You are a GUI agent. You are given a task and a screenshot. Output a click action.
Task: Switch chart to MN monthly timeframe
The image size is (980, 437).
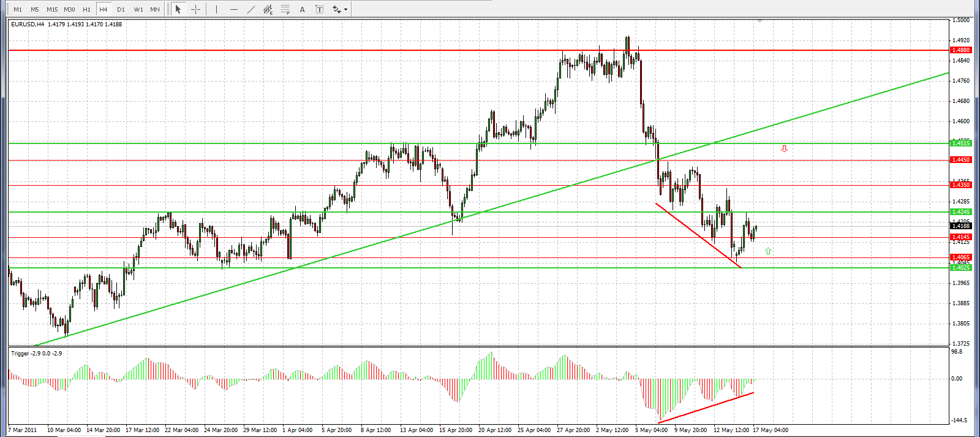click(155, 9)
